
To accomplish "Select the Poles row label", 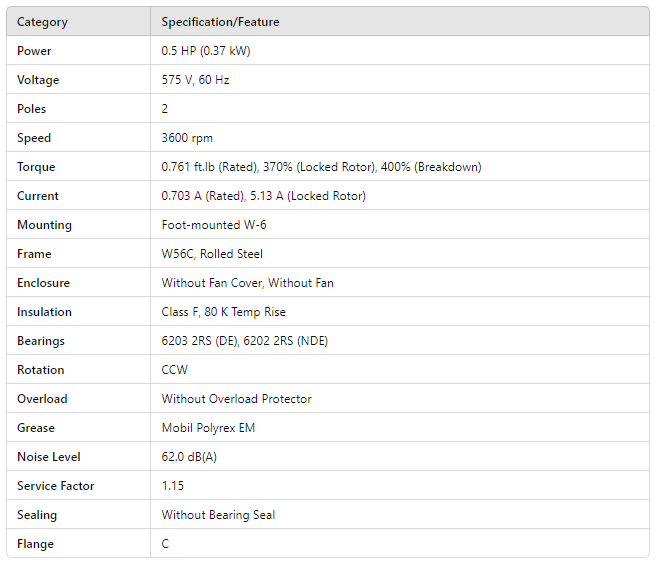I will coord(32,109).
